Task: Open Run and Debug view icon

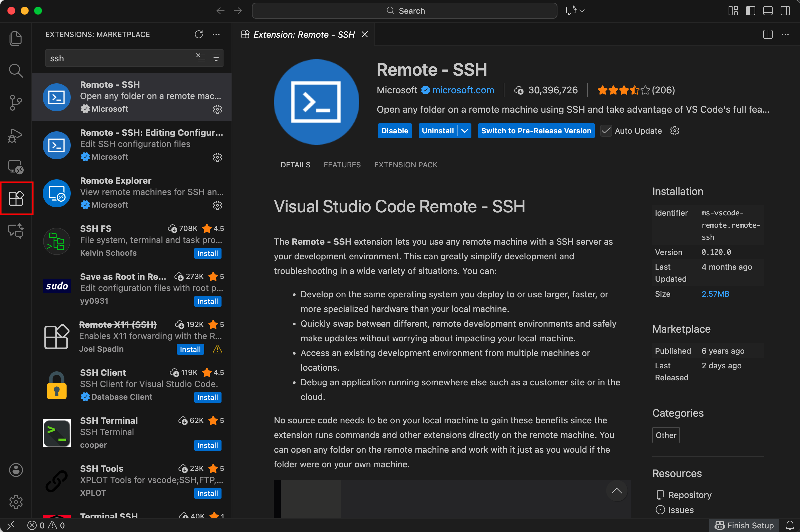Action: (x=16, y=135)
